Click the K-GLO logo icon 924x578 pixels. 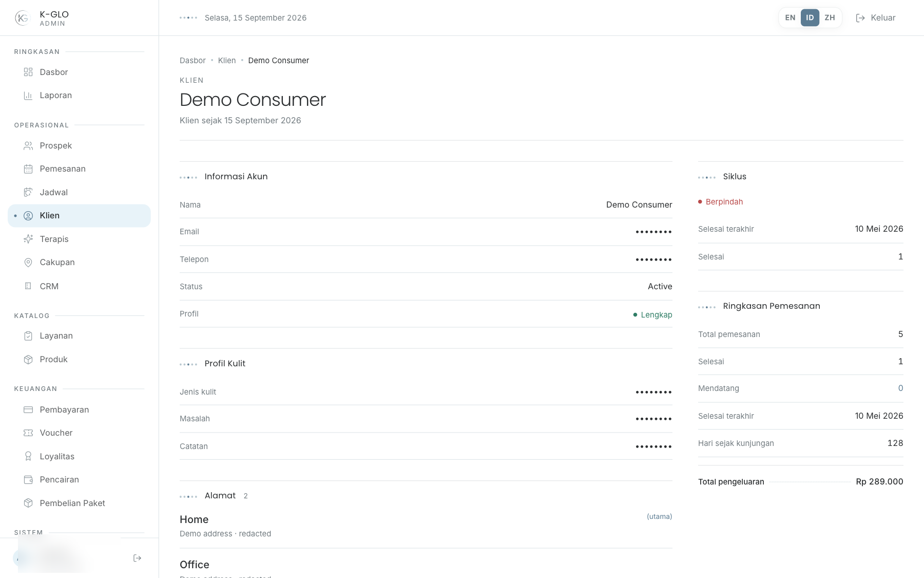23,18
